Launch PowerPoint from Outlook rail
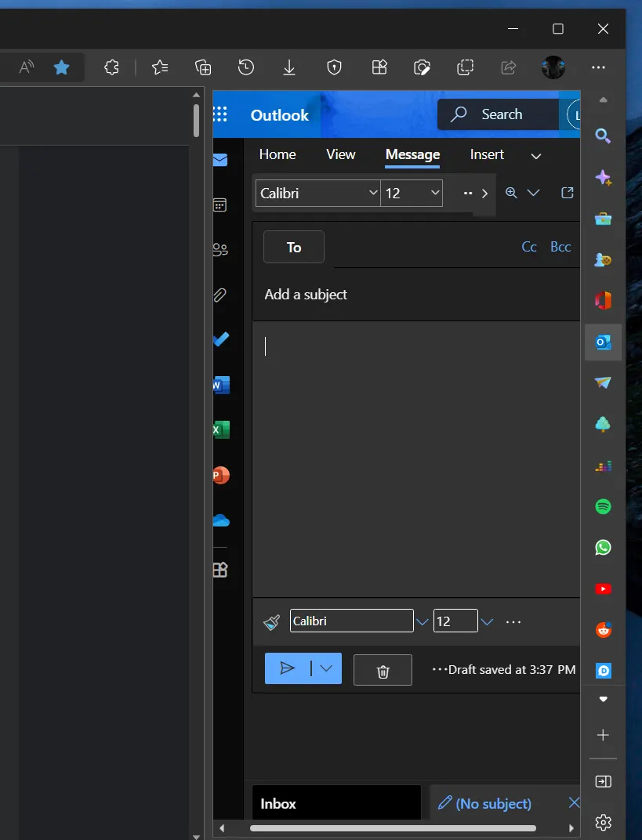This screenshot has width=642, height=840. pos(221,475)
